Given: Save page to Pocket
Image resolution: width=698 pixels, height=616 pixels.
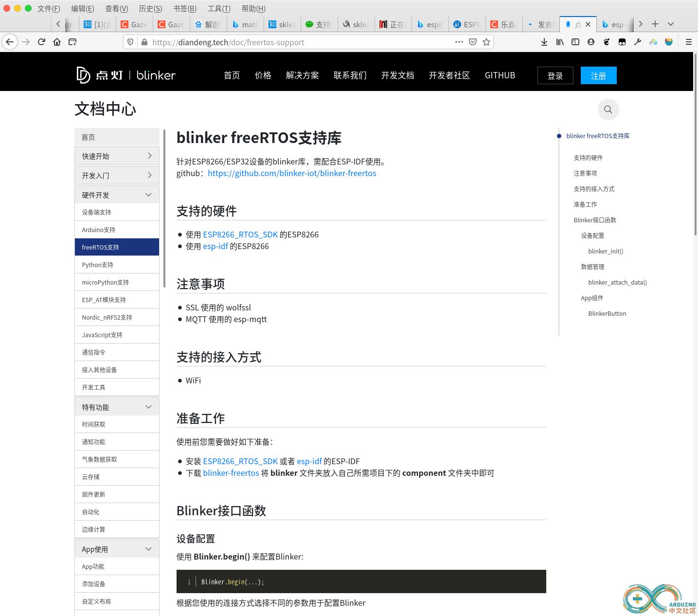Looking at the screenshot, I should 473,42.
